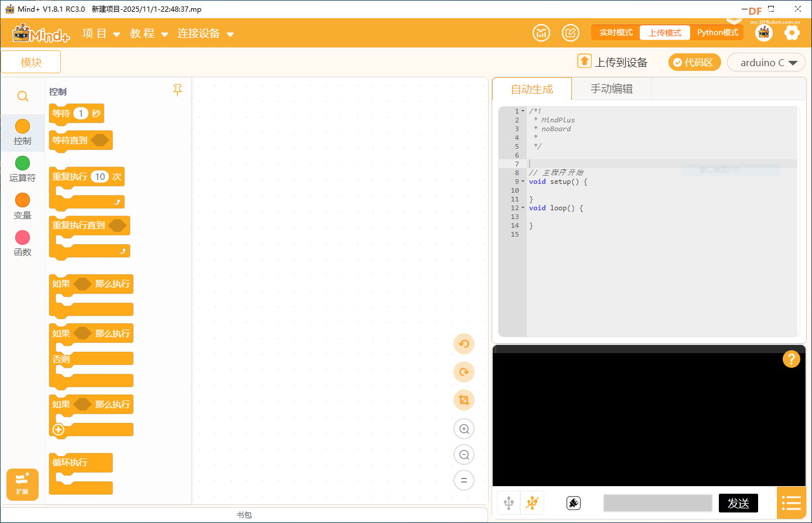The image size is (812, 523).
Task: Click the search magnifier icon in sidebar
Action: (23, 96)
